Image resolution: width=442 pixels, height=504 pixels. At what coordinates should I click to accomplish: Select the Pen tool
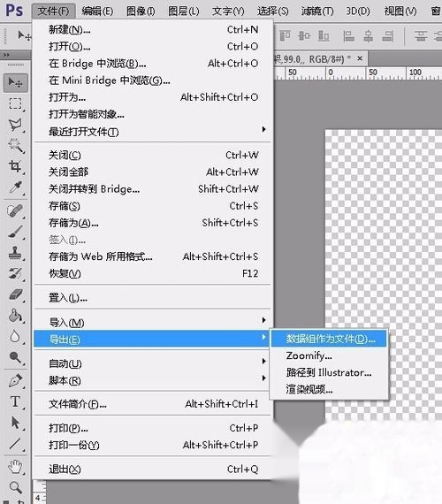(15, 380)
